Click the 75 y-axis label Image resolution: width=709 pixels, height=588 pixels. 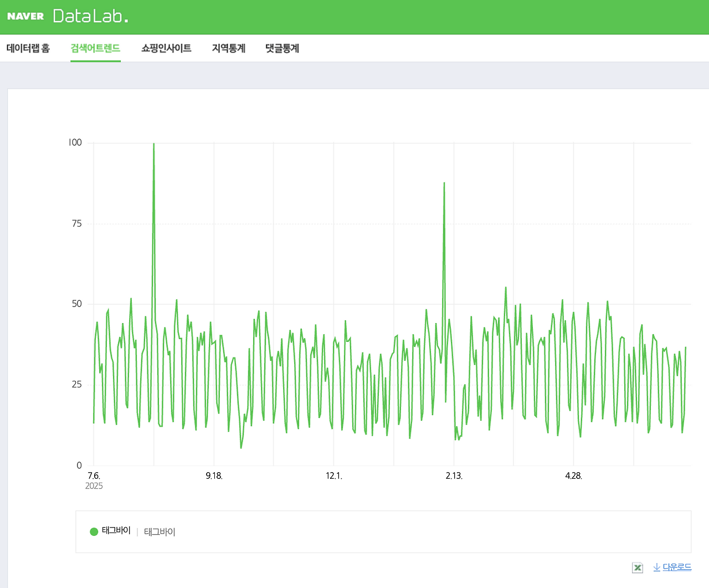tap(76, 223)
